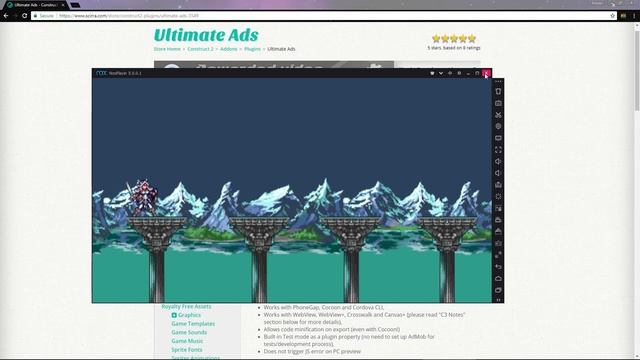Click the screen-shaped icon under virtual location
This screenshot has width=640, height=360.
[498, 138]
